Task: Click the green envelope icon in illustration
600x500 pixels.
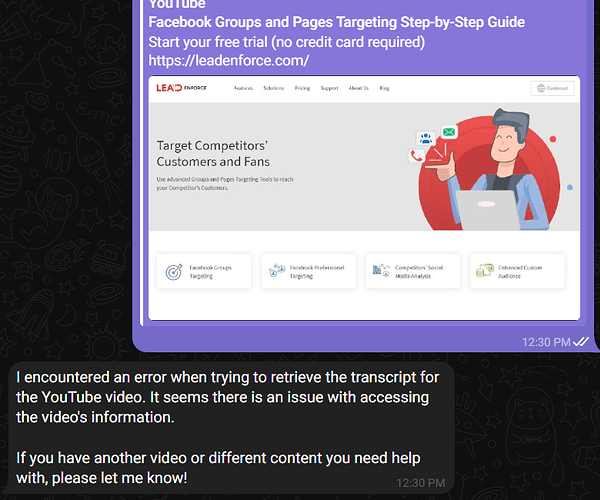Action: (x=449, y=132)
